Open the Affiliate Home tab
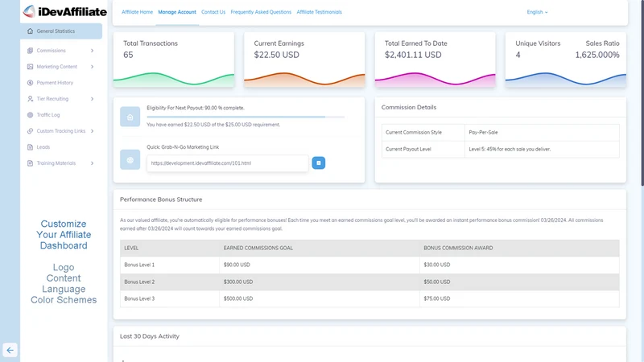Image resolution: width=644 pixels, height=362 pixels. (137, 12)
